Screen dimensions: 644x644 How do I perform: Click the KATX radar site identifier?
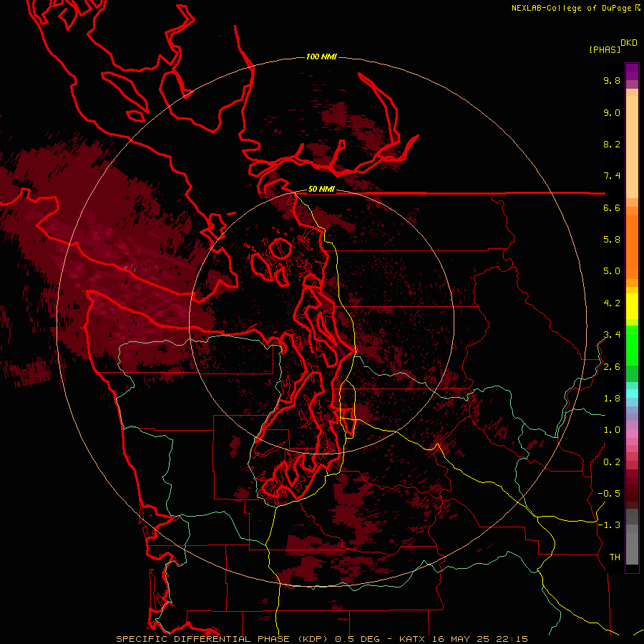tap(413, 639)
